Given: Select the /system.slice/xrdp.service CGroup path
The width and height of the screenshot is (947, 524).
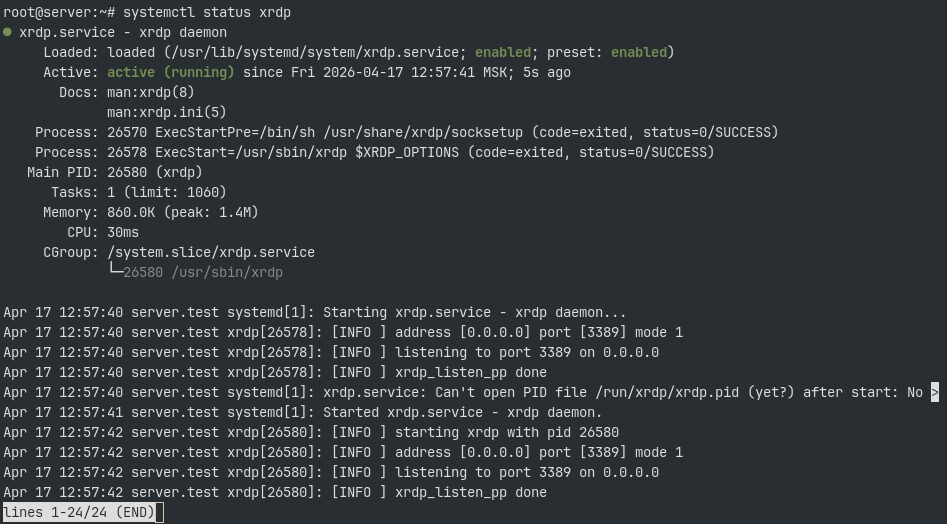Looking at the screenshot, I should (210, 252).
